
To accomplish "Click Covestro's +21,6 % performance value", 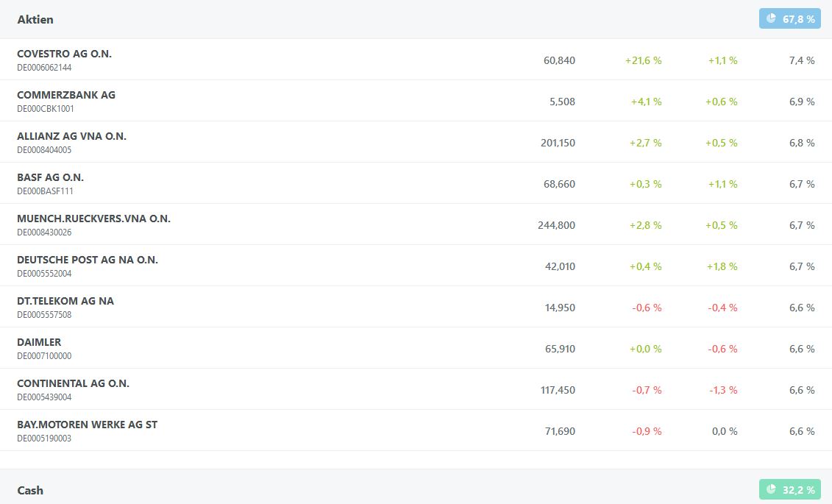I will click(643, 60).
